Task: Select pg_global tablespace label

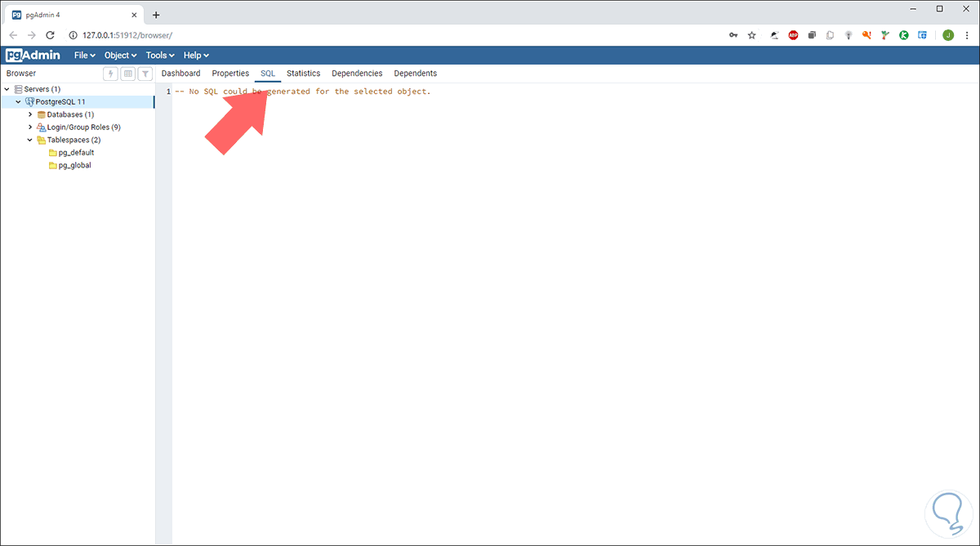Action: click(75, 165)
